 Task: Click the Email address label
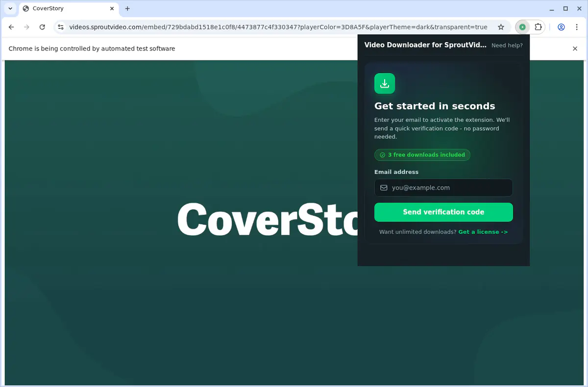[x=396, y=172]
